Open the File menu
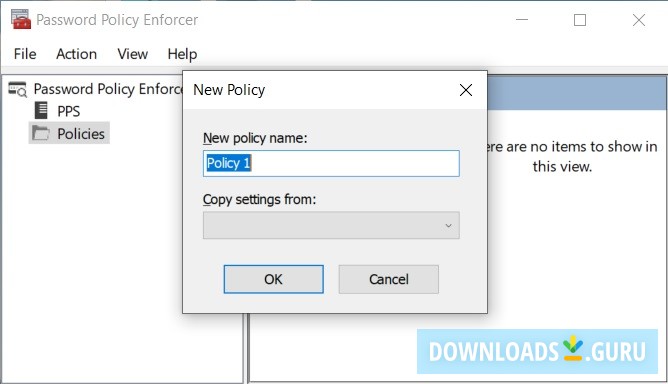Viewport: 668px width, 384px height. tap(25, 54)
